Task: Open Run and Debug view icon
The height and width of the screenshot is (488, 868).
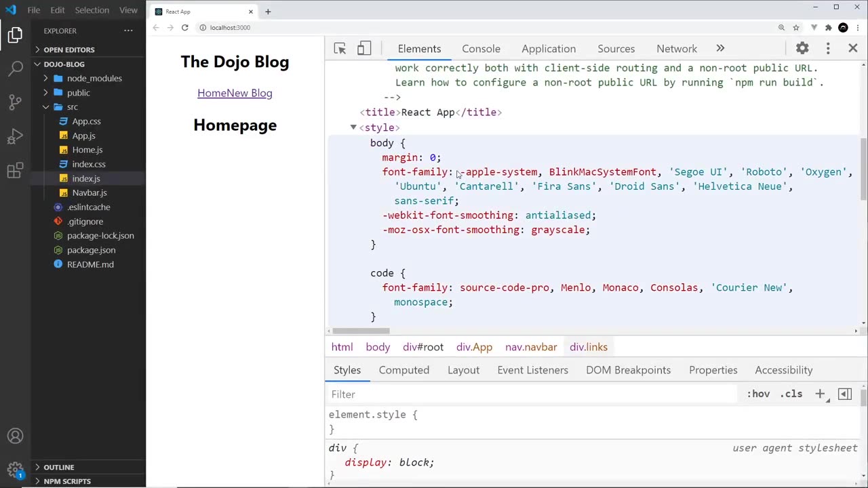Action: click(15, 137)
